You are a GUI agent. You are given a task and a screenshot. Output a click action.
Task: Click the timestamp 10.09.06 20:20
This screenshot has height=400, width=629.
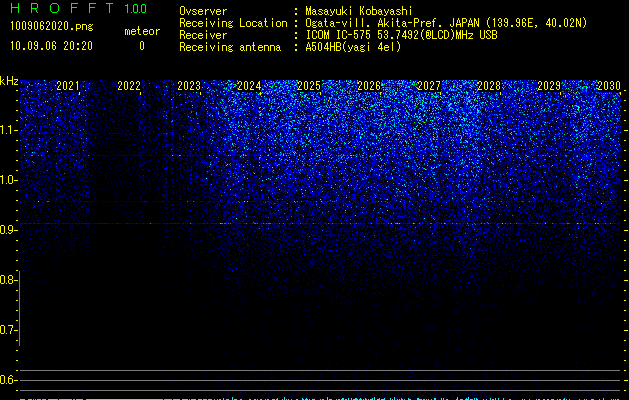51,46
